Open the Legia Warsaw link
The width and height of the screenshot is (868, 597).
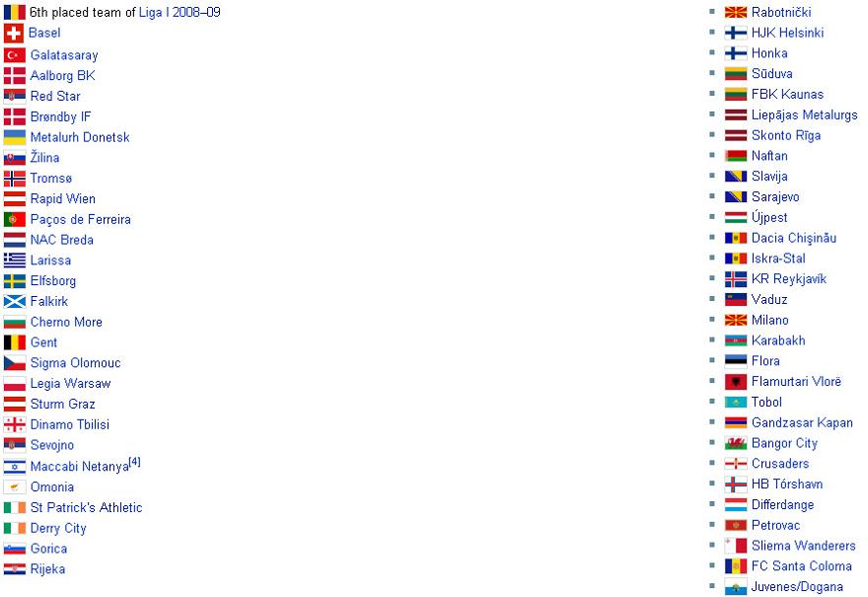[x=70, y=383]
